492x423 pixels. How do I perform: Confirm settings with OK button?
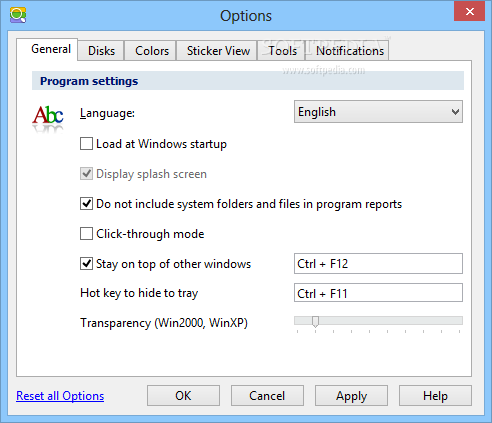click(183, 396)
